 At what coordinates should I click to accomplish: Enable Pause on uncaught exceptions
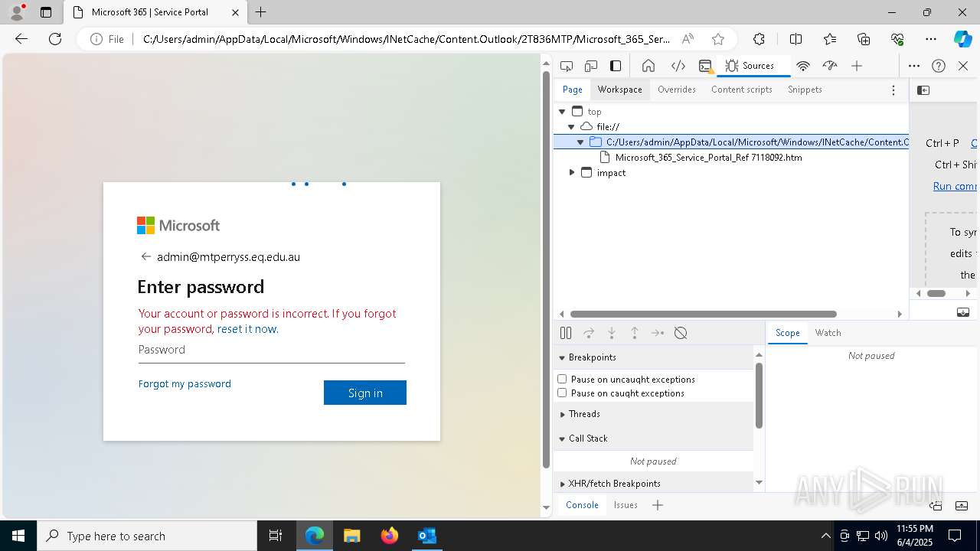(562, 379)
